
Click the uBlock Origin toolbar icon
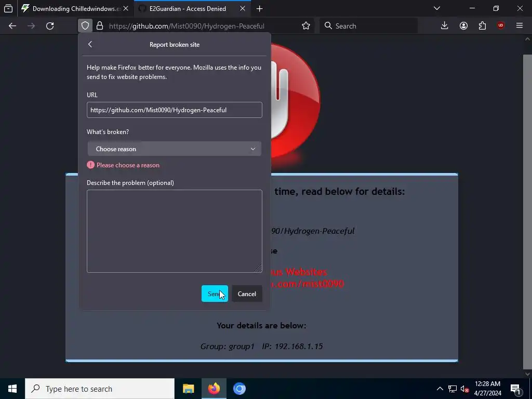pos(501,26)
